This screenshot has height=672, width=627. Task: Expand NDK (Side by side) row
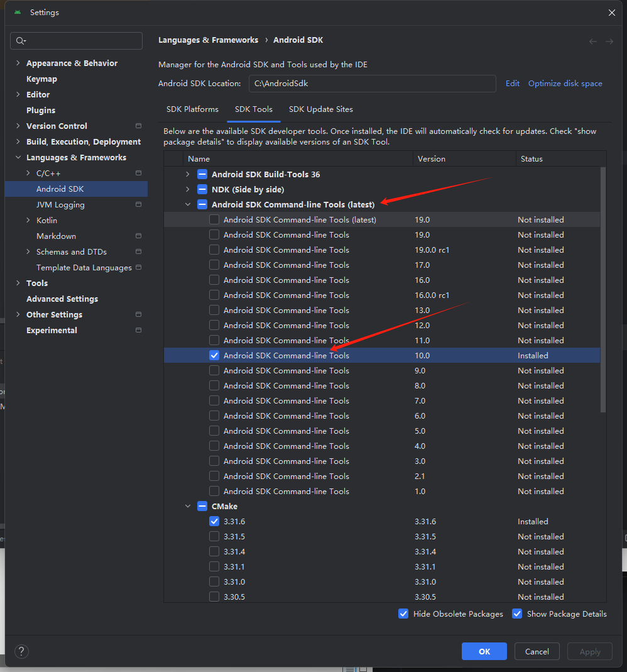[188, 189]
